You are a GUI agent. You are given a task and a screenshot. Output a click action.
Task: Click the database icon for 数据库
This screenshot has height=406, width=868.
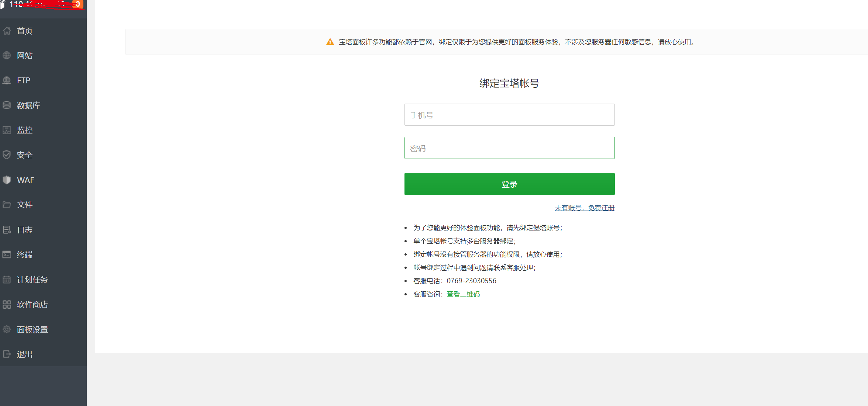7,105
